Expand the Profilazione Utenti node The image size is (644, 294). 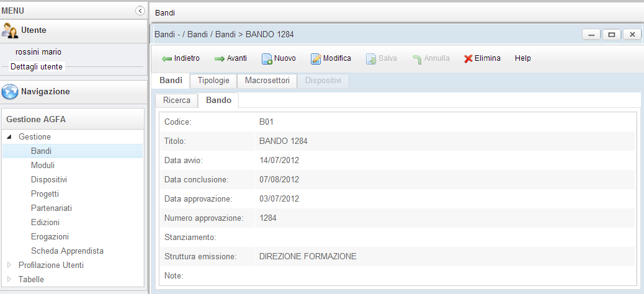pyautogui.click(x=9, y=265)
